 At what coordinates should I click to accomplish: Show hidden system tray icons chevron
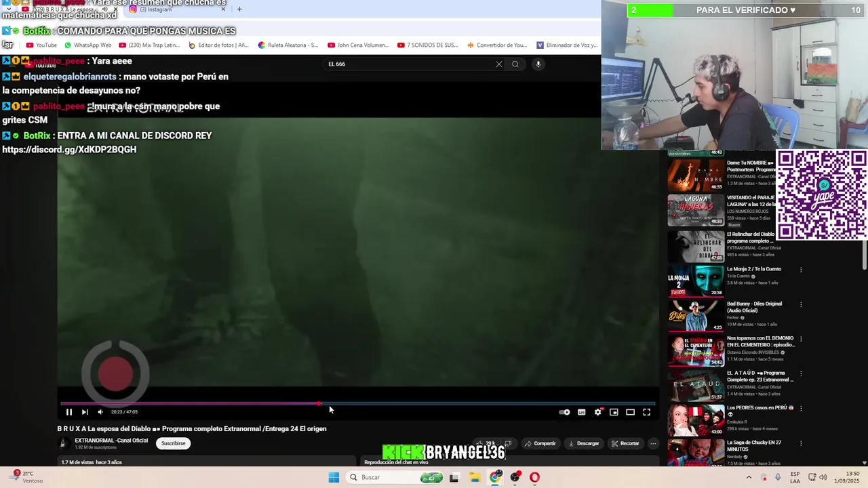tap(749, 477)
